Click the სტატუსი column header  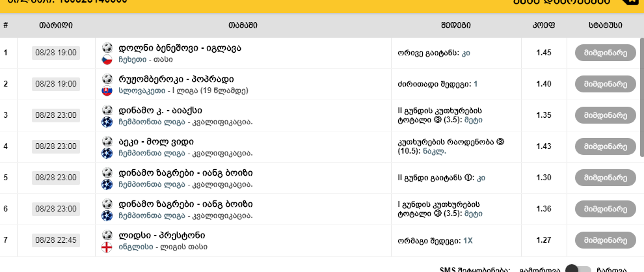pyautogui.click(x=605, y=25)
